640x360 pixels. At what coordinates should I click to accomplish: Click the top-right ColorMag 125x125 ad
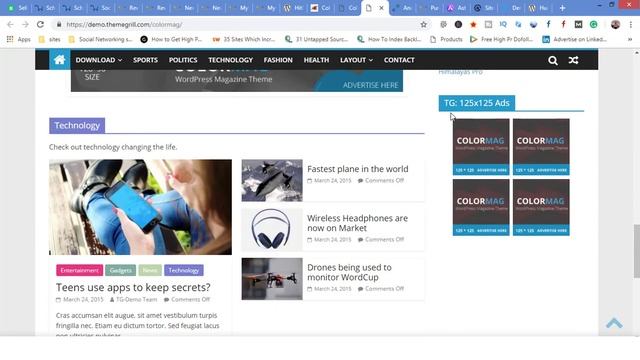[x=541, y=147]
